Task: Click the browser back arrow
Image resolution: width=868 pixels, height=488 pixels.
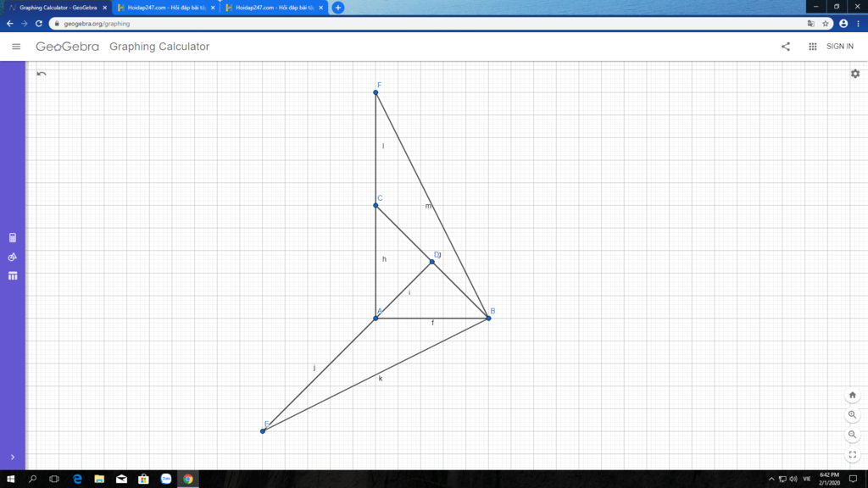Action: [x=9, y=23]
